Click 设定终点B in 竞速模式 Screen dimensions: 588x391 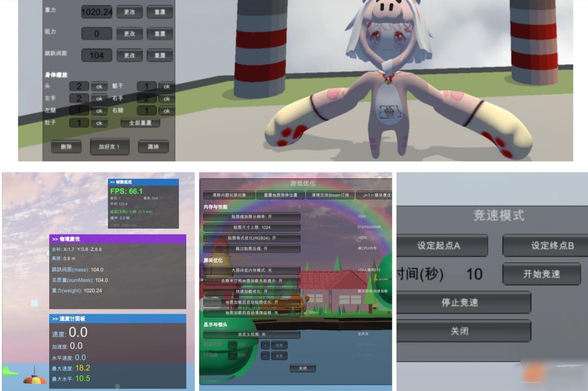(546, 246)
